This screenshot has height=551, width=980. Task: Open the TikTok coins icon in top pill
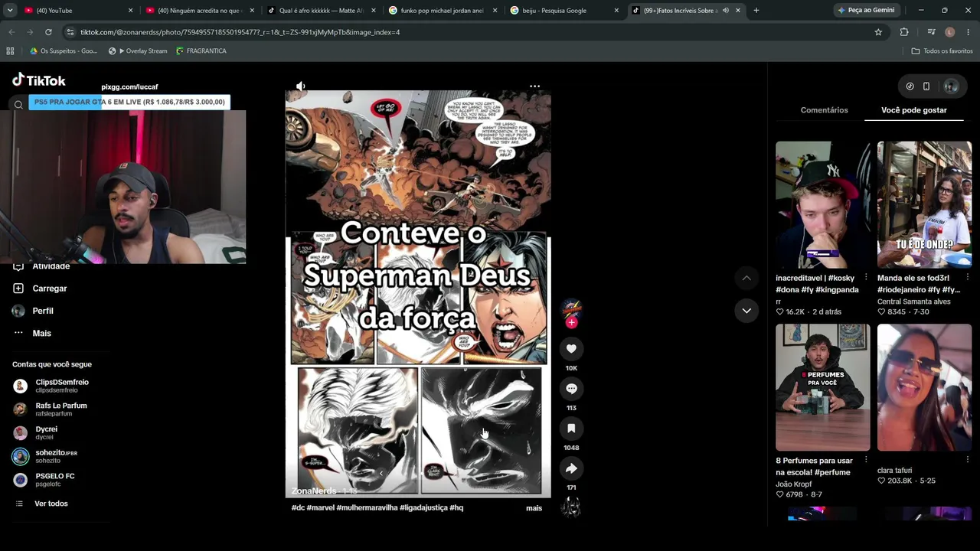(x=910, y=86)
